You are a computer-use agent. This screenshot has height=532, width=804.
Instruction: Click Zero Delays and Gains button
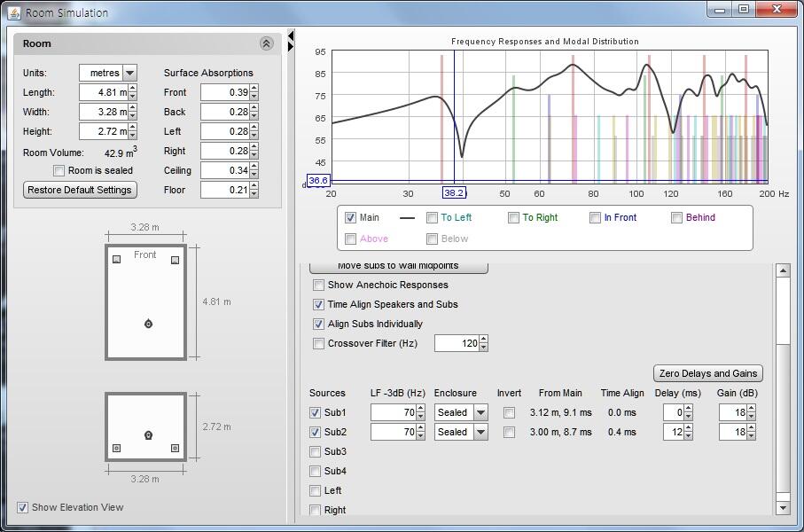(x=707, y=373)
